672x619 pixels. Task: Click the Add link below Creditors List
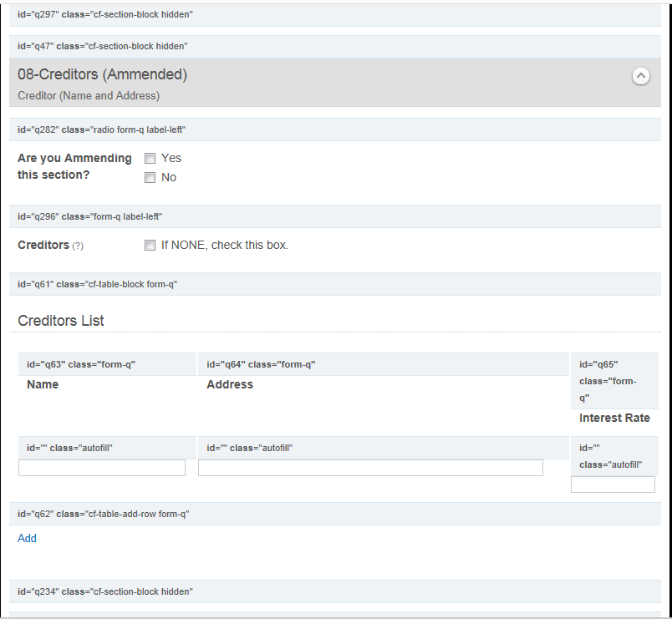27,538
